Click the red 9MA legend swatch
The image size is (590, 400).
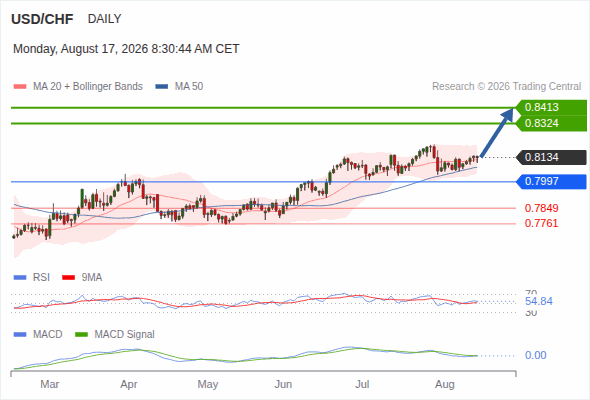[x=68, y=278]
